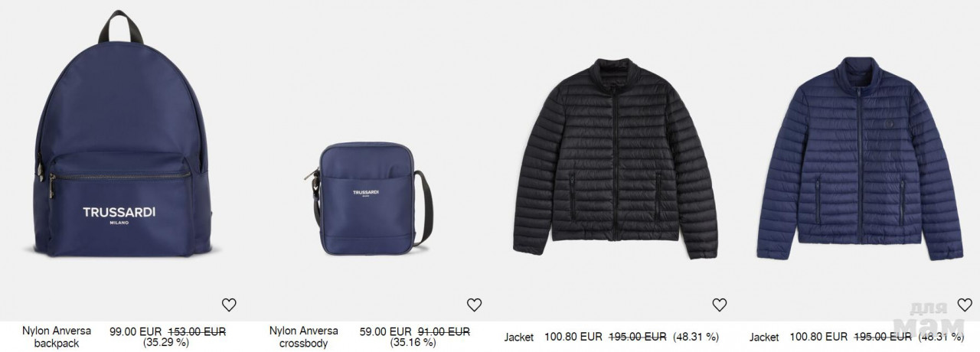Open Nylon Anversa backpack product link
Viewport: 980px width, 352px height.
pos(57,337)
